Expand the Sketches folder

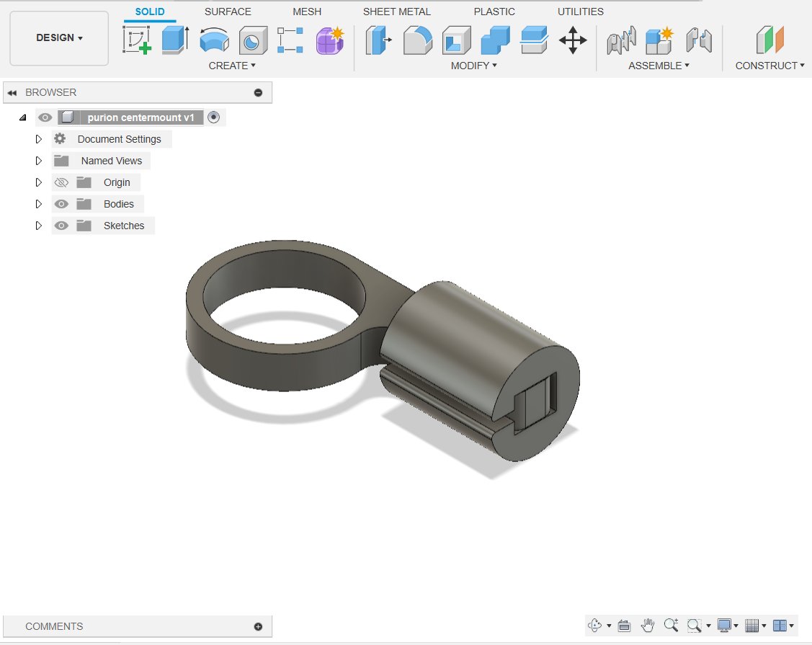coord(39,226)
